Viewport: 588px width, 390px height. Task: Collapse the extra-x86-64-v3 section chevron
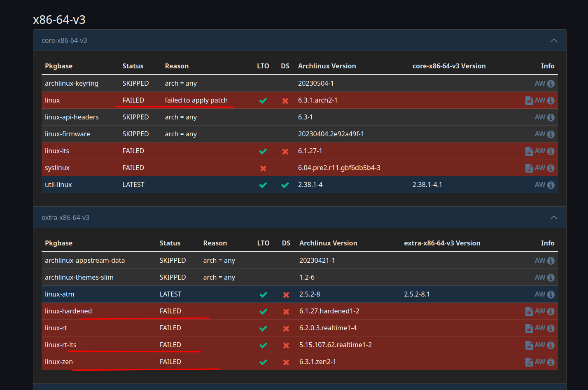click(554, 217)
